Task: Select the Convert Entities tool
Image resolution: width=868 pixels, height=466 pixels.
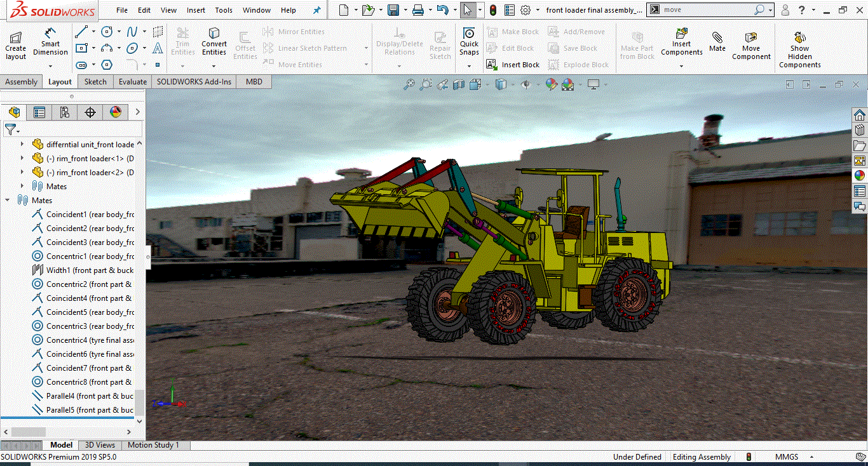Action: pos(214,42)
